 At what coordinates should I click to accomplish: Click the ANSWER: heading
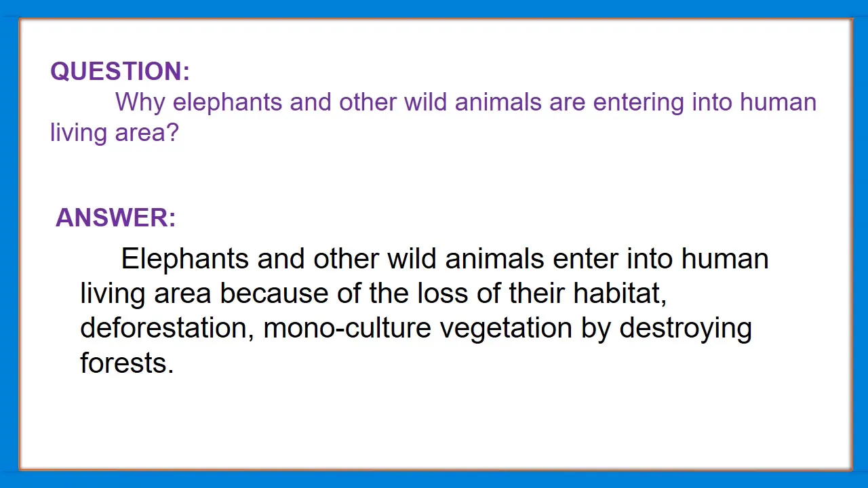click(x=115, y=218)
